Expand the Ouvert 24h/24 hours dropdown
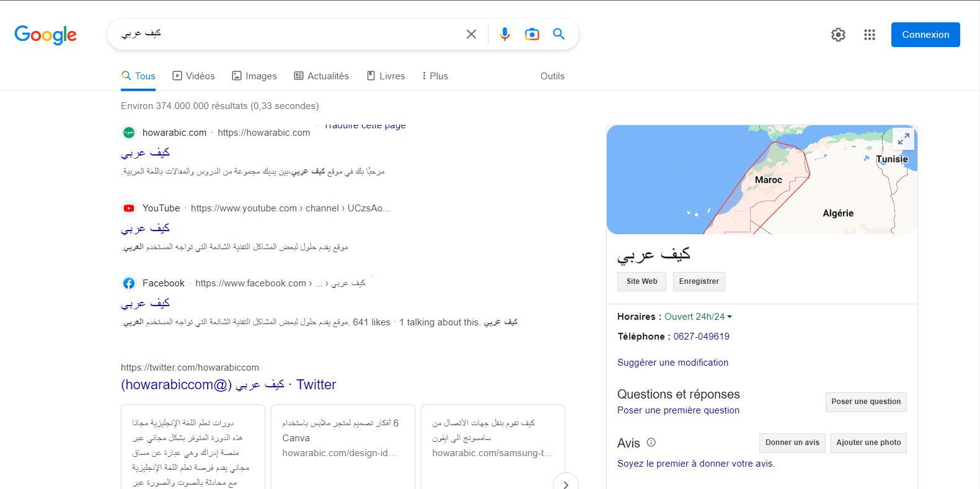Viewport: 980px width, 489px height. [698, 317]
